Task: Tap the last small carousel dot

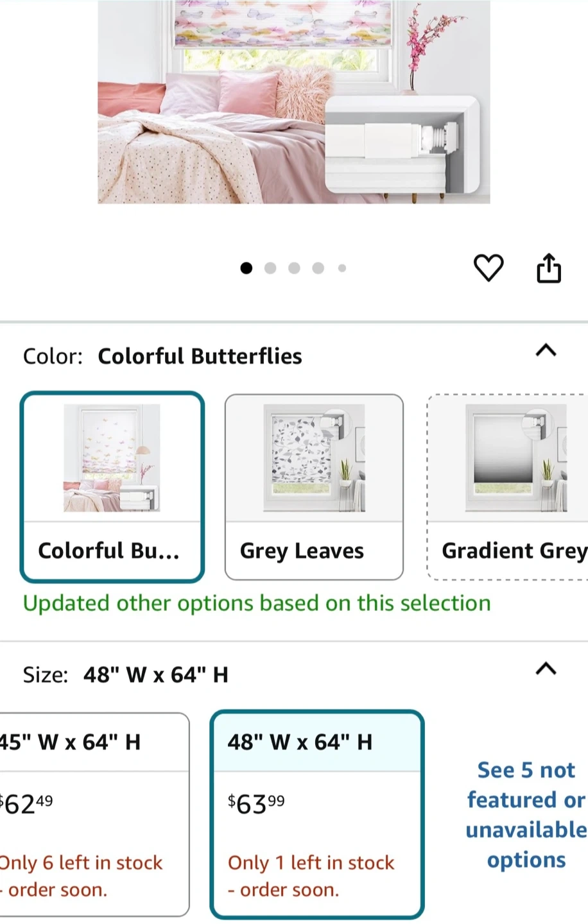Action: (342, 268)
